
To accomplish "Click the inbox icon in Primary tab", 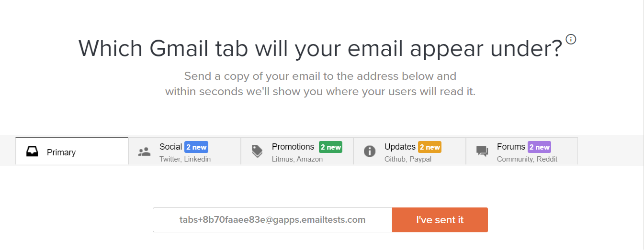I will coord(32,152).
